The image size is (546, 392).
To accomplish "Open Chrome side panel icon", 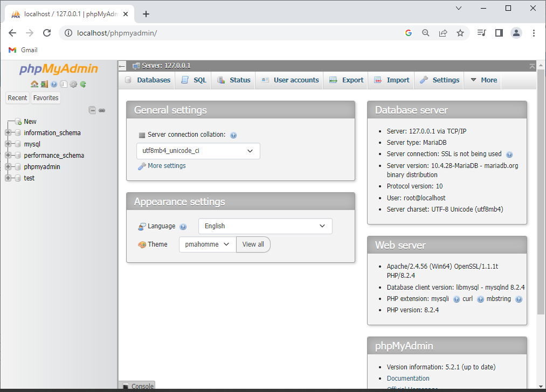I will pos(499,33).
